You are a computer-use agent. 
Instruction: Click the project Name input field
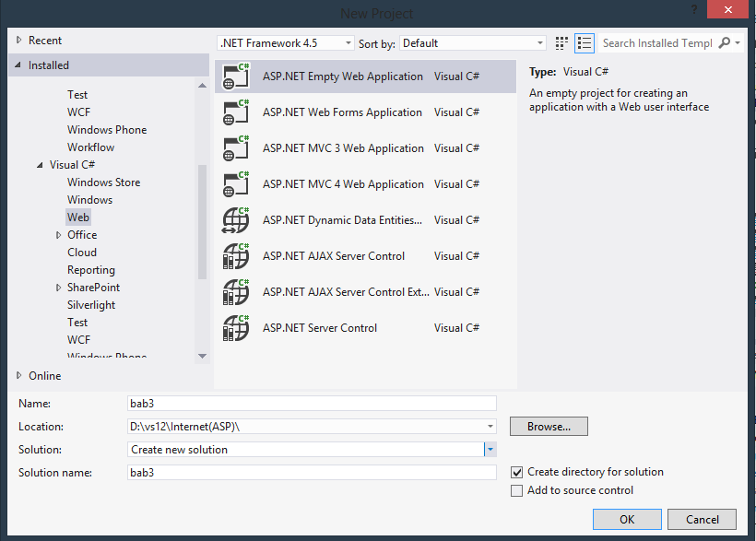[x=312, y=403]
